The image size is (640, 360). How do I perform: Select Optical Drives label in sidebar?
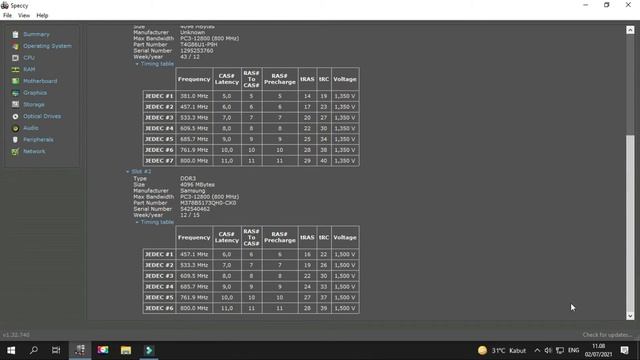coord(42,116)
